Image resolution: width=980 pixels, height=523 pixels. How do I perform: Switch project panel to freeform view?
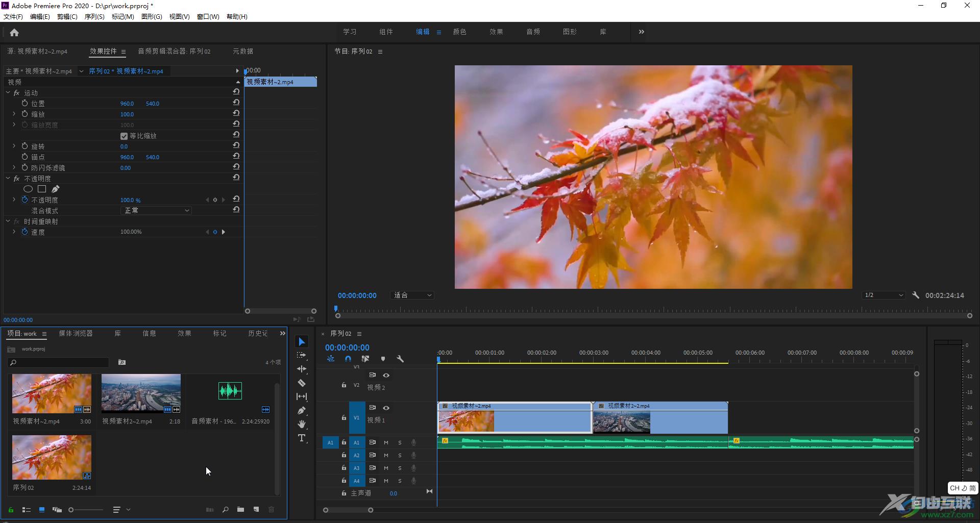[57, 509]
